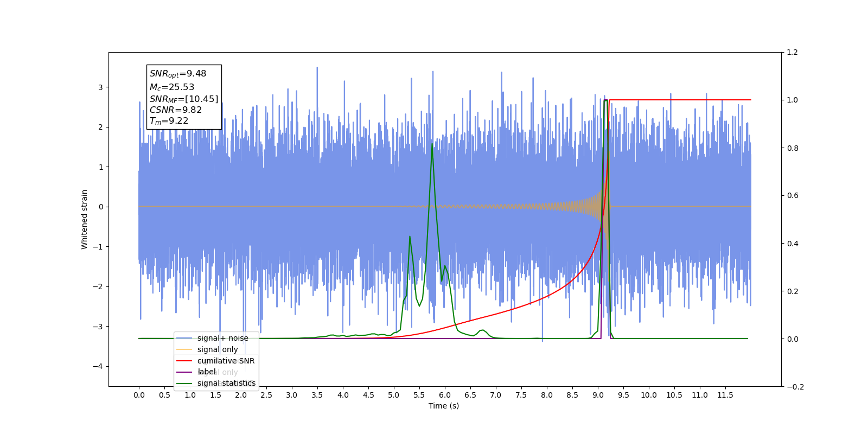Click the red line swatch in legend
Screen dimensions: 868x434
[x=184, y=361]
